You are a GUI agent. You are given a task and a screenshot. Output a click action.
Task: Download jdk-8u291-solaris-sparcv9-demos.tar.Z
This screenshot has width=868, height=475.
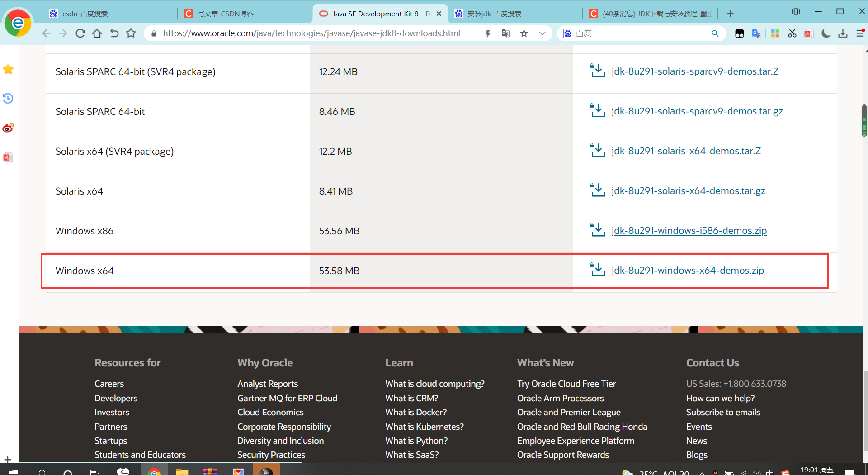click(695, 71)
